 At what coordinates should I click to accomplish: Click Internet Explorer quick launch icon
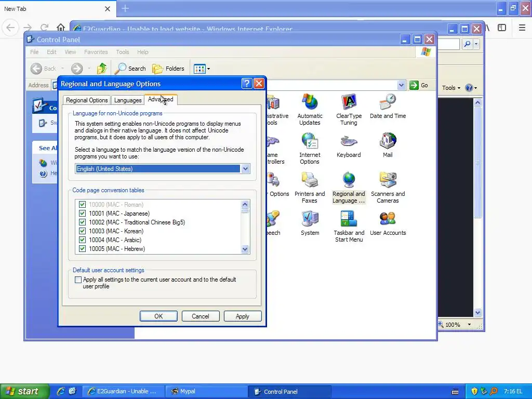[x=61, y=391]
